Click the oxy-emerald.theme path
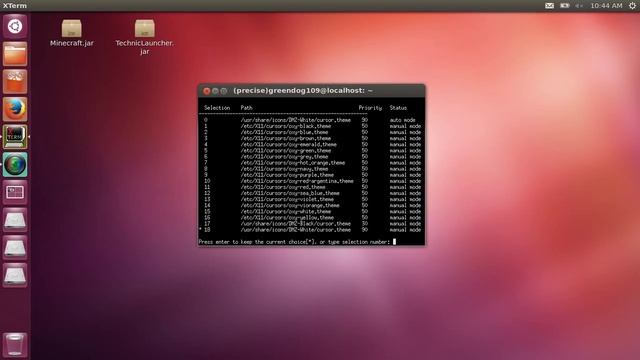 289,144
